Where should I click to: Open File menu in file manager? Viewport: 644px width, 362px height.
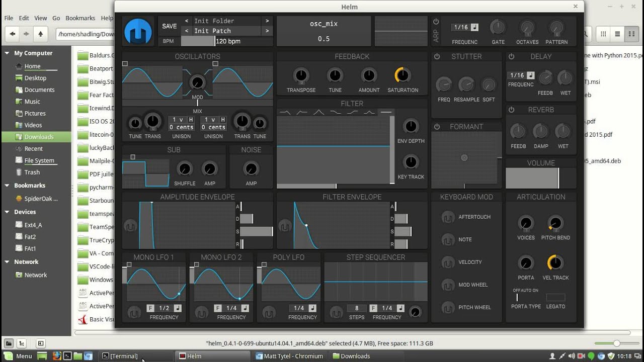coord(9,18)
